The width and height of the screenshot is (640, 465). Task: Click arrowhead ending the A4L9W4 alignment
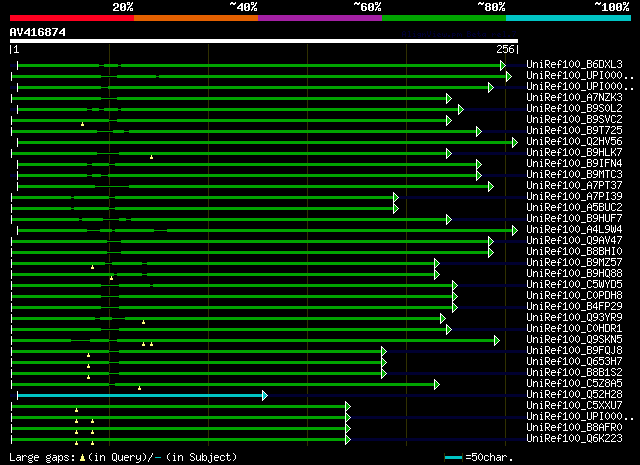(515, 231)
